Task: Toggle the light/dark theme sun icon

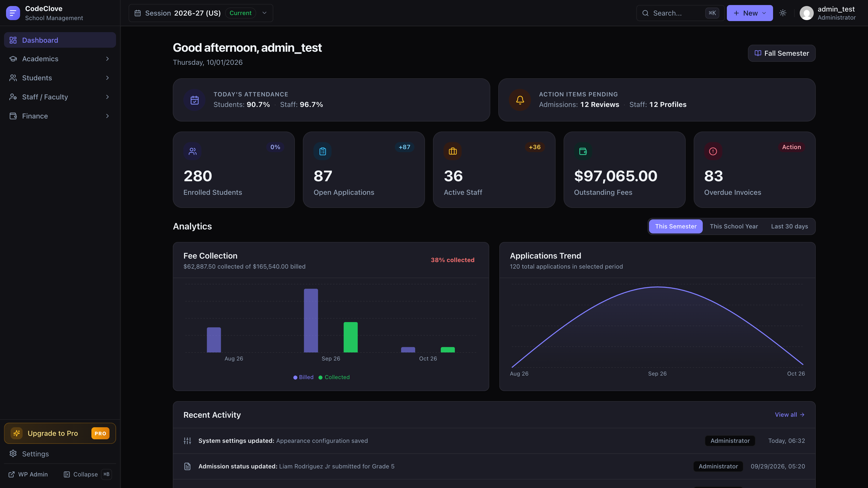Action: pyautogui.click(x=783, y=13)
